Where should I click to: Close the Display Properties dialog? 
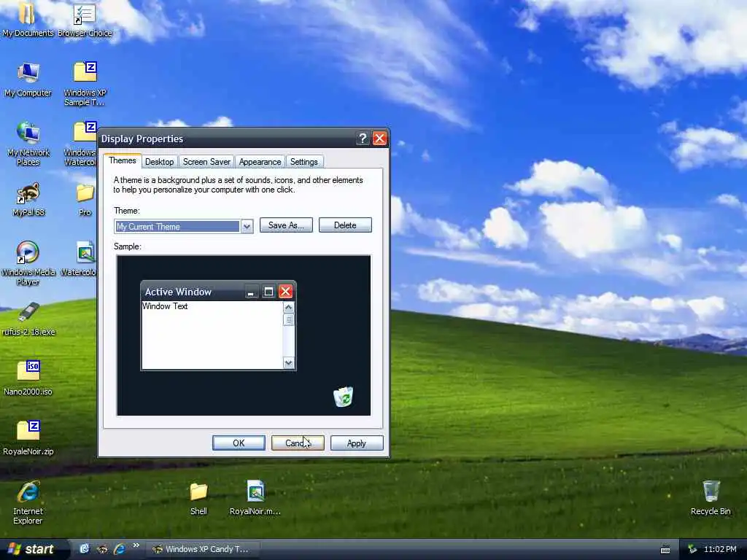[x=379, y=139]
